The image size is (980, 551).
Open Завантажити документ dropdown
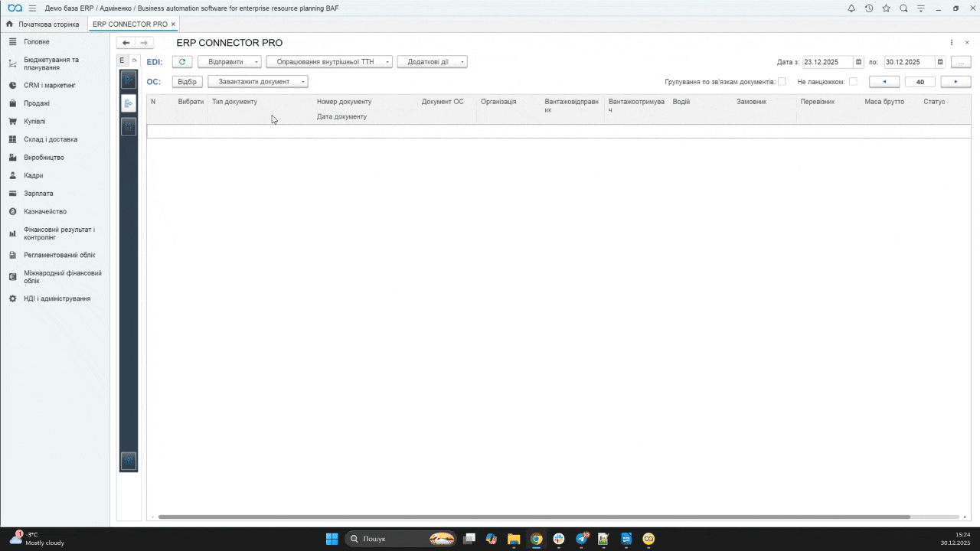click(x=258, y=81)
